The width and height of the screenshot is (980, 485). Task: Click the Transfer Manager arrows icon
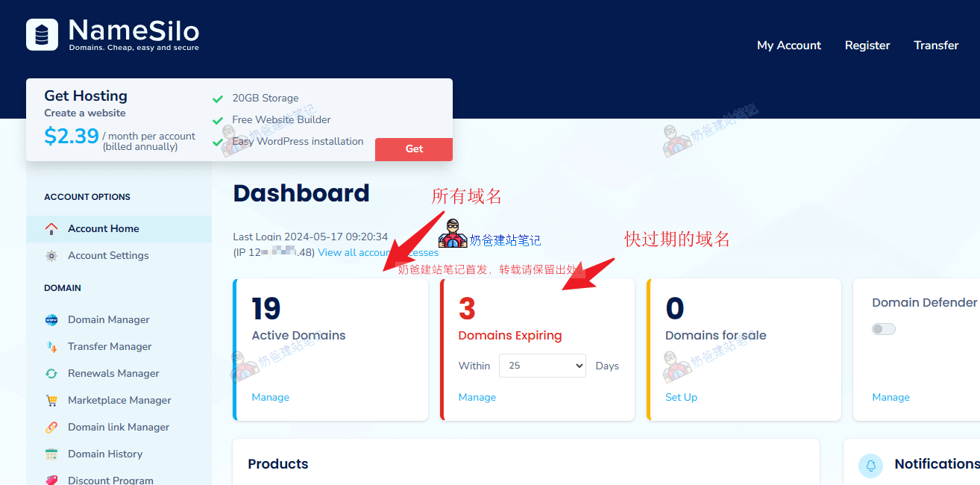point(51,347)
